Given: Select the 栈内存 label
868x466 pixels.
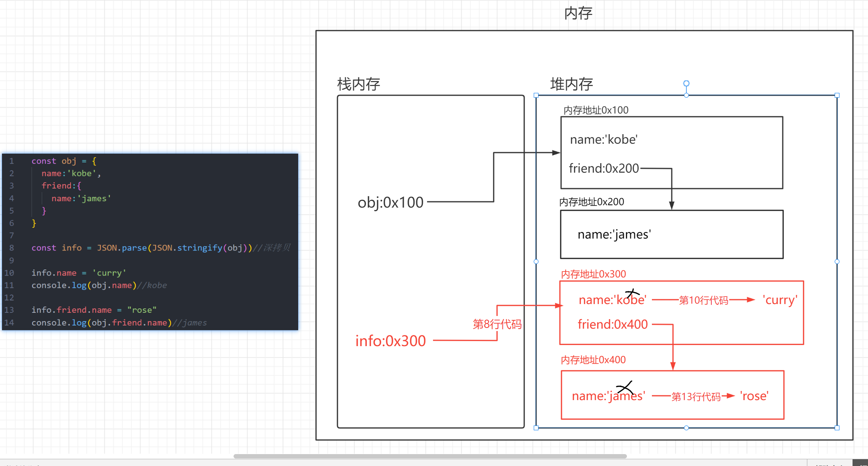Looking at the screenshot, I should tap(358, 84).
